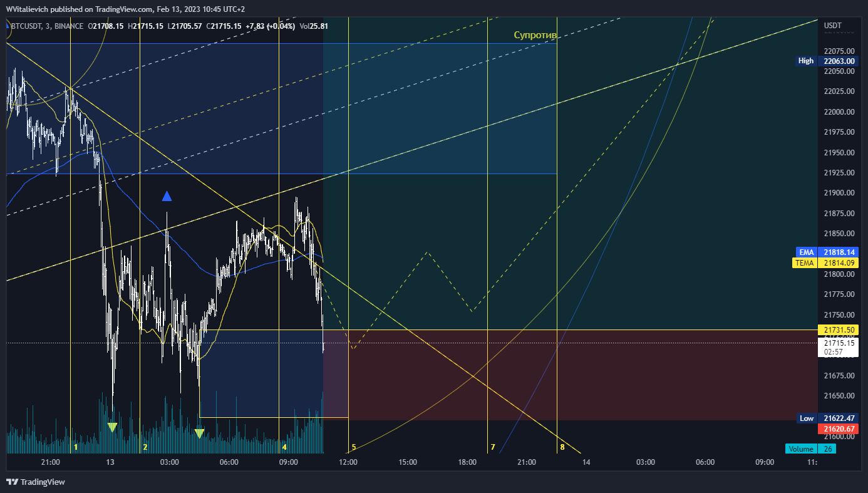The width and height of the screenshot is (868, 493).
Task: Click the low value L21705.57
Action: point(184,26)
